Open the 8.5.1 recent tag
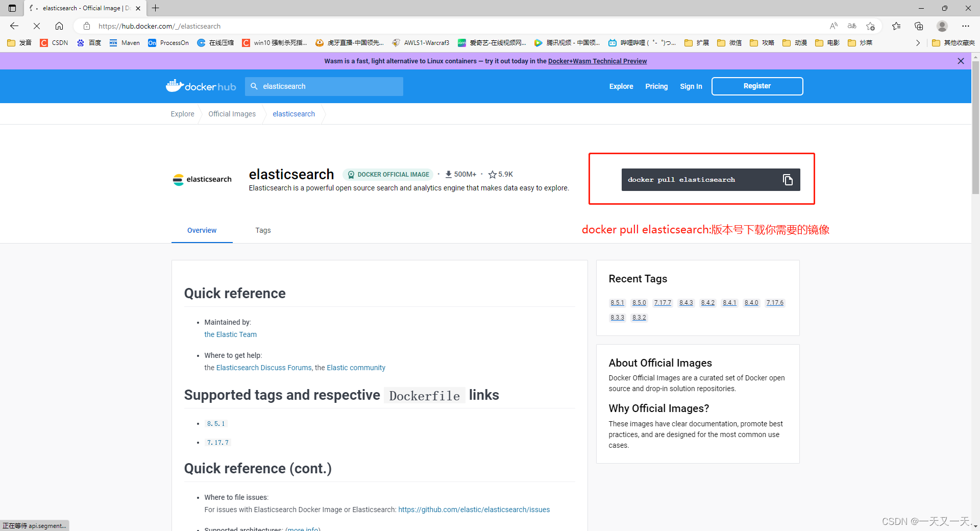The width and height of the screenshot is (980, 531). pos(617,303)
